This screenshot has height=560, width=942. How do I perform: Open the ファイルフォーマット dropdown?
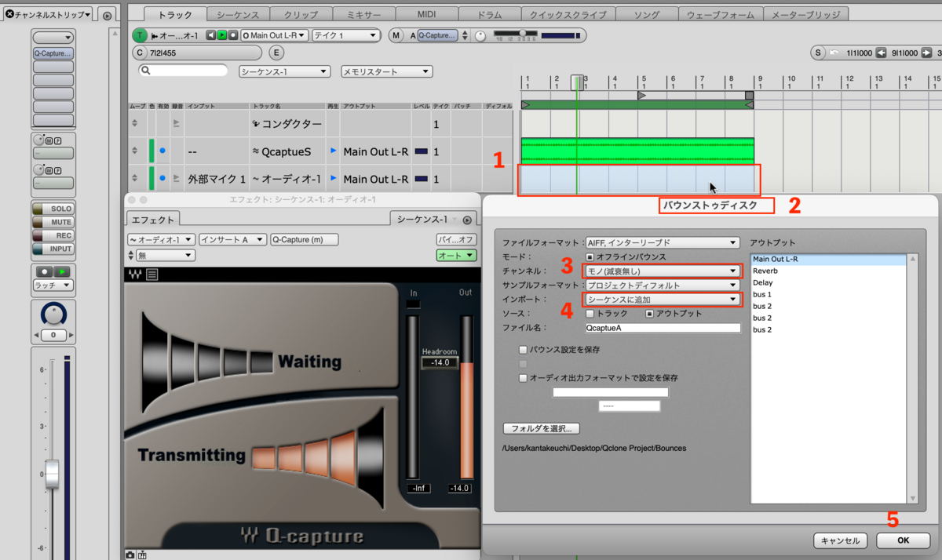tap(663, 242)
